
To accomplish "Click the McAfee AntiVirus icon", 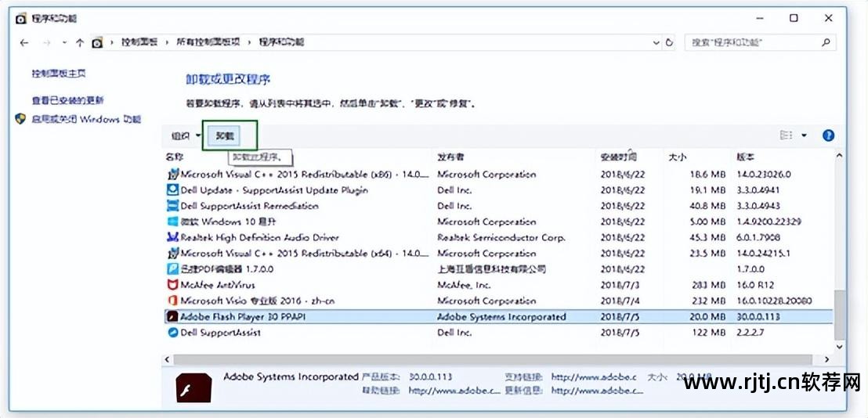I will (x=172, y=285).
